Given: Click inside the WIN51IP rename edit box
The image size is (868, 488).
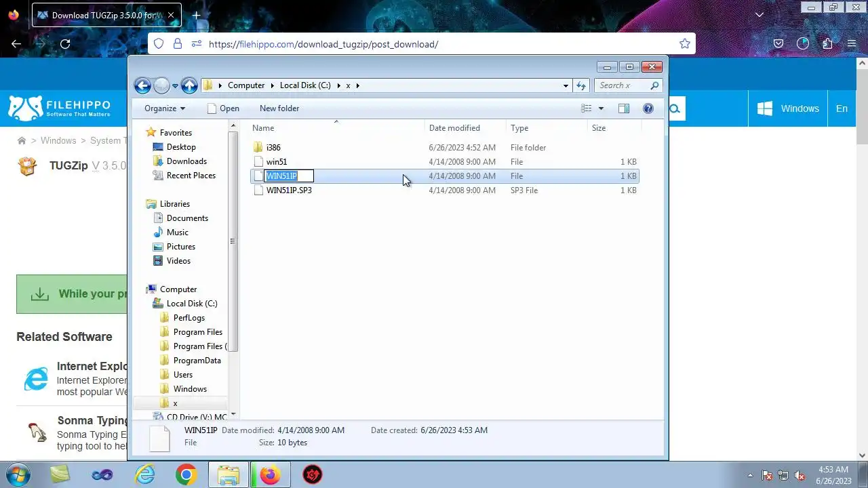Looking at the screenshot, I should (289, 176).
